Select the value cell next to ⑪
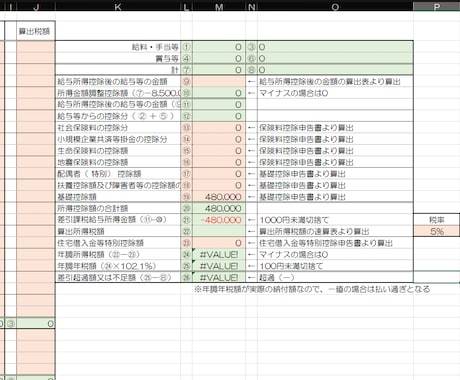Image resolution: width=460 pixels, height=380 pixels. click(219, 105)
